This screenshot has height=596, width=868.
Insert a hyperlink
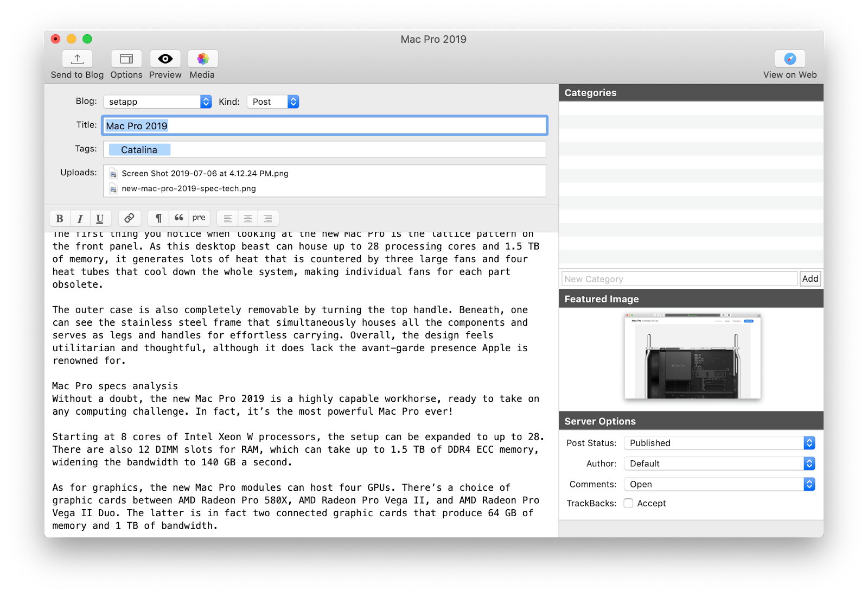click(129, 218)
